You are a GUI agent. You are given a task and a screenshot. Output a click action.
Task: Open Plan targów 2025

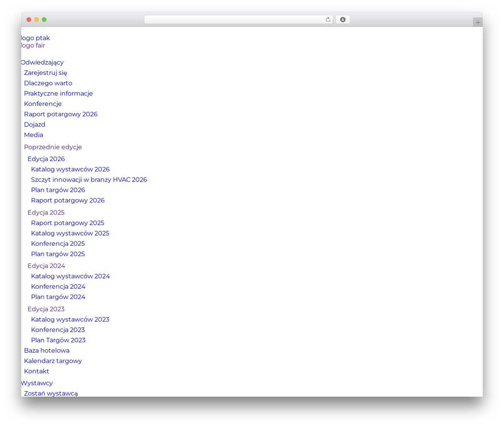(x=58, y=254)
